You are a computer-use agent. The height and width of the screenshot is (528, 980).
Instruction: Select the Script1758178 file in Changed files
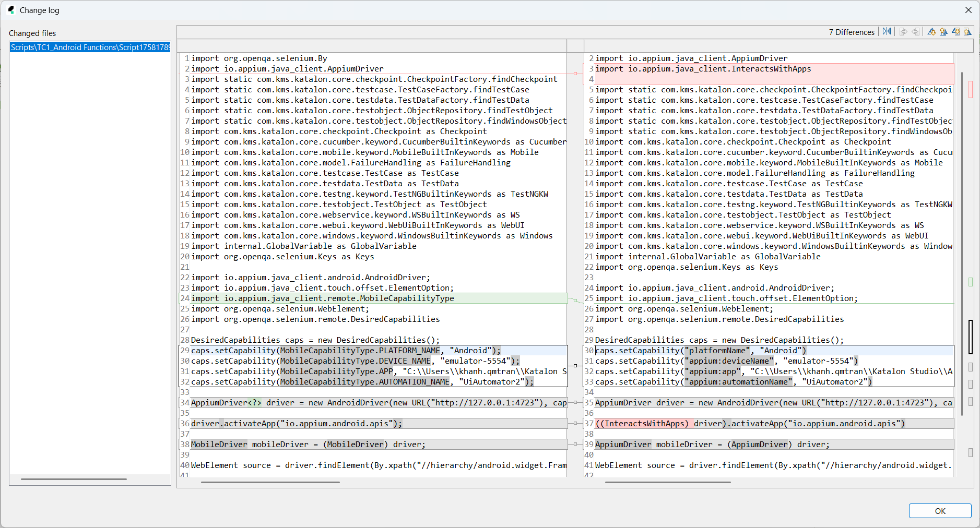(90, 47)
